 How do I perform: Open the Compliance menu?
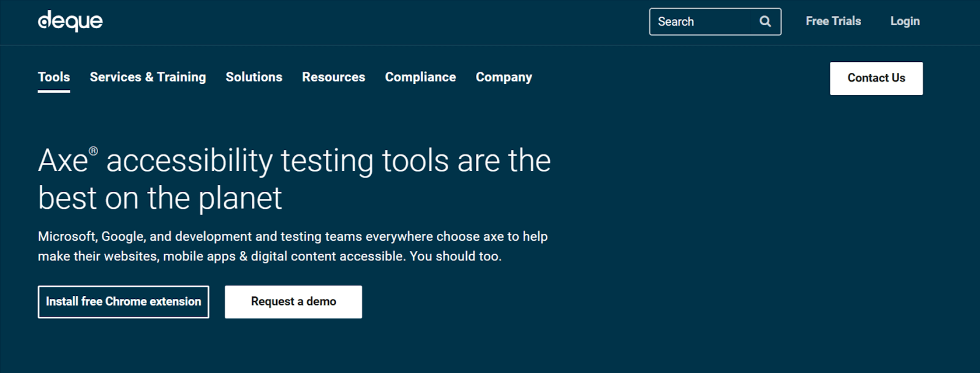[420, 77]
